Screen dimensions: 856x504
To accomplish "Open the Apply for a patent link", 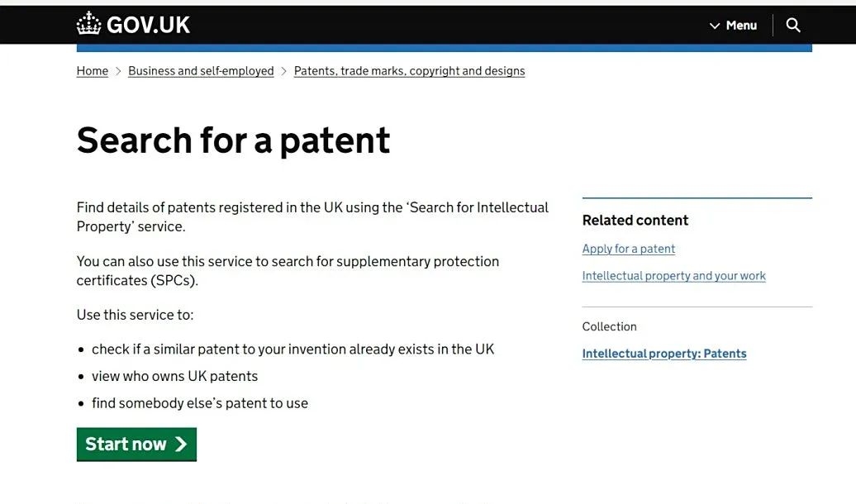I will pyautogui.click(x=628, y=249).
